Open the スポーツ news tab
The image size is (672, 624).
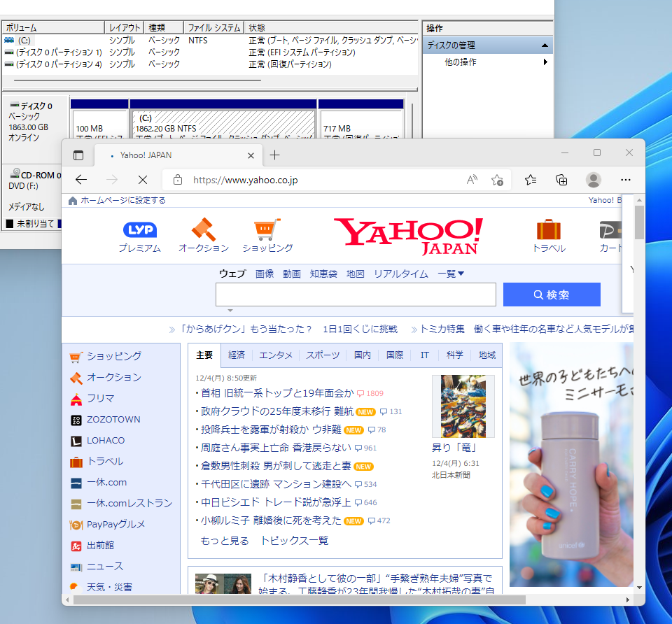coord(323,355)
